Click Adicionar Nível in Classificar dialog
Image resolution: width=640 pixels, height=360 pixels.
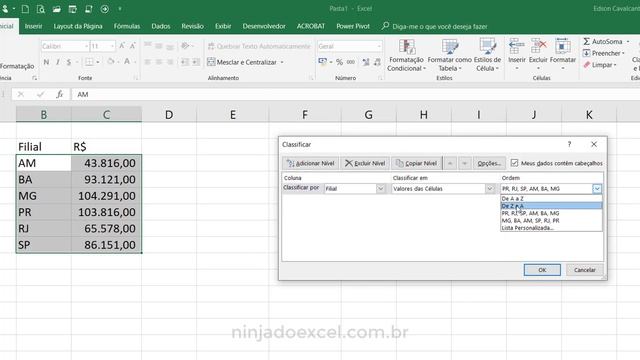[310, 163]
